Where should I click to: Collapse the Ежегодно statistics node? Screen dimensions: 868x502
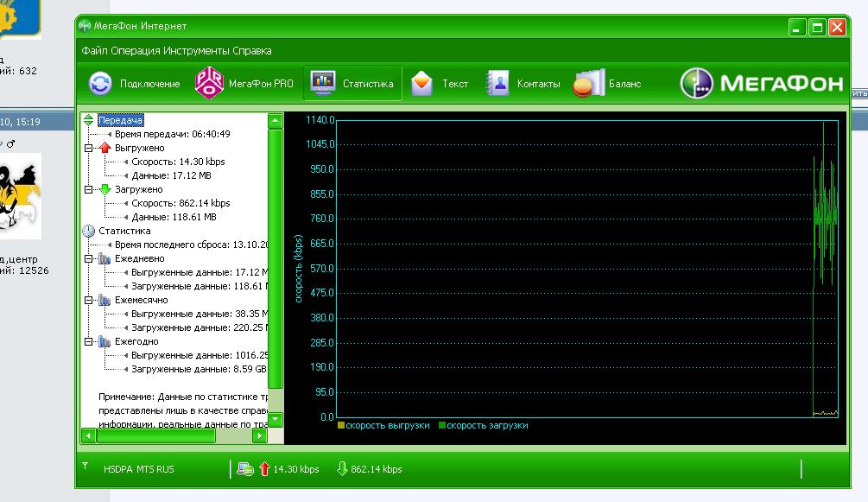coord(89,341)
